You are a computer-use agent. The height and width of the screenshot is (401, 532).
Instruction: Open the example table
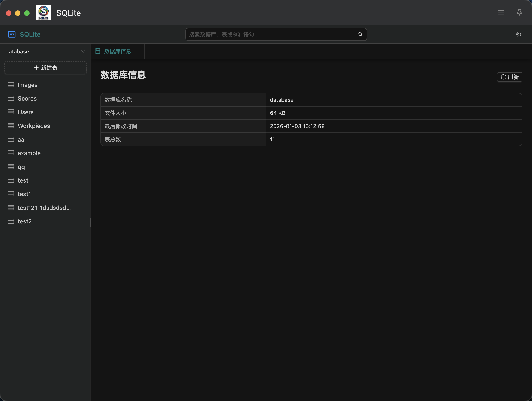click(x=29, y=153)
